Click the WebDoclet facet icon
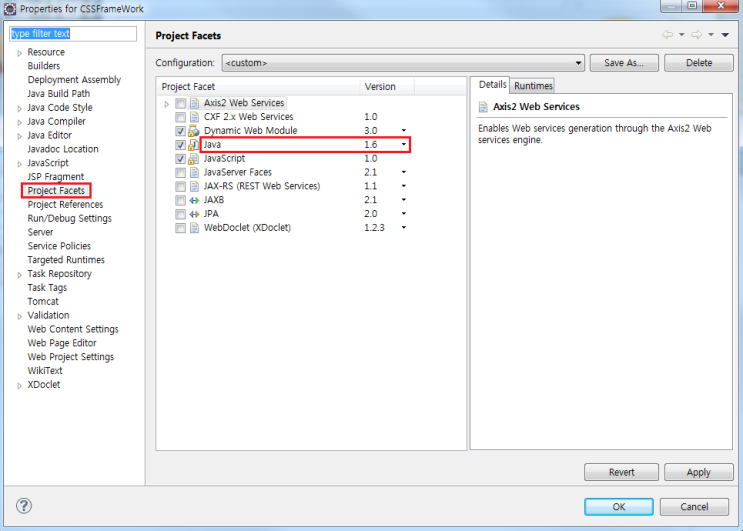The width and height of the screenshot is (743, 531). pyautogui.click(x=194, y=228)
